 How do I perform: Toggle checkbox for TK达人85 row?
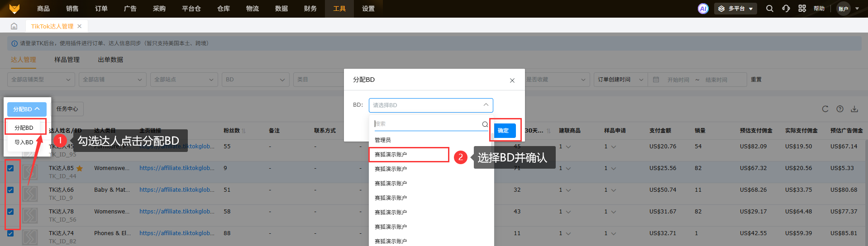coord(10,168)
